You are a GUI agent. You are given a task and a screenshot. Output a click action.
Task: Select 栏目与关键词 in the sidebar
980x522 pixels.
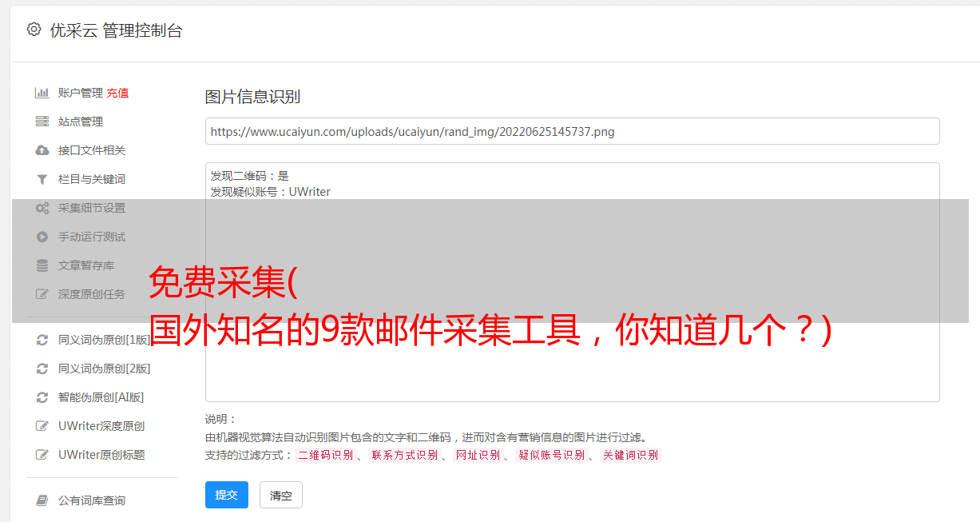(x=92, y=179)
